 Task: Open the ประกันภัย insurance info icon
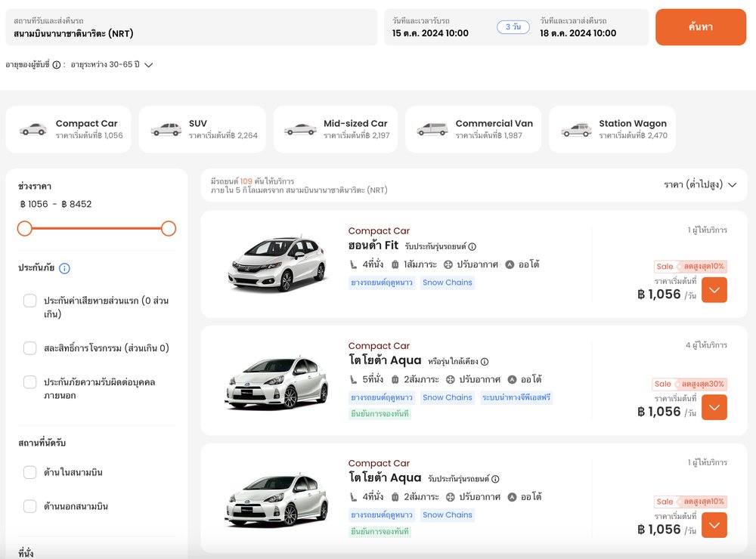[64, 268]
